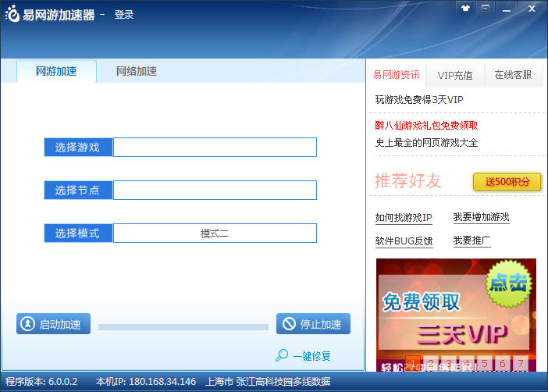Stop acceleration with 停止加速 button
The image size is (548, 392).
tap(314, 324)
